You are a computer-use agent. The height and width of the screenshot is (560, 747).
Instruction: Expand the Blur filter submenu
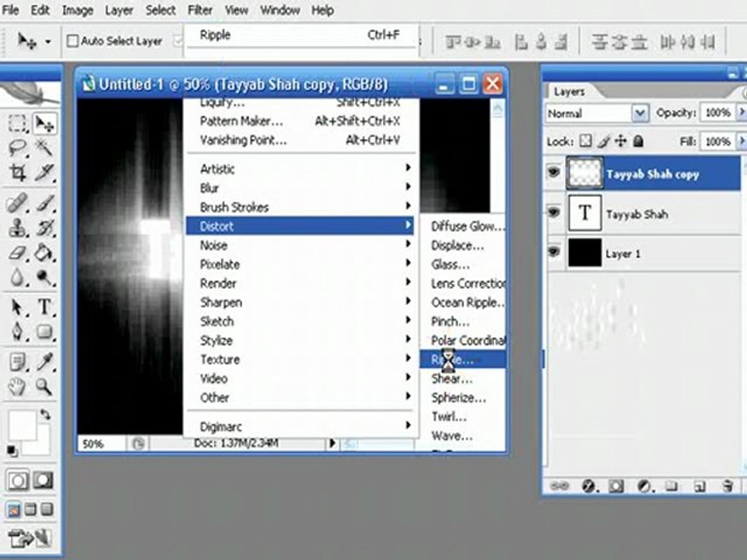[x=300, y=187]
